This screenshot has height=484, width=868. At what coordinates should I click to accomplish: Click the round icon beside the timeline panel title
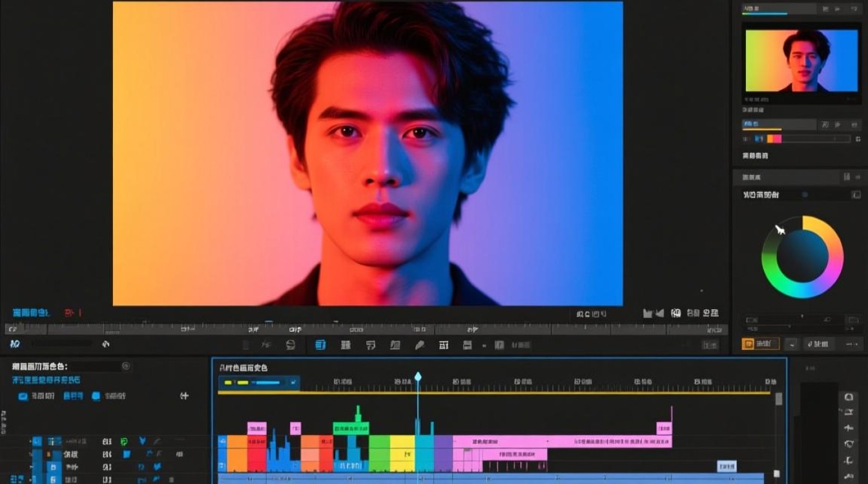[x=126, y=366]
